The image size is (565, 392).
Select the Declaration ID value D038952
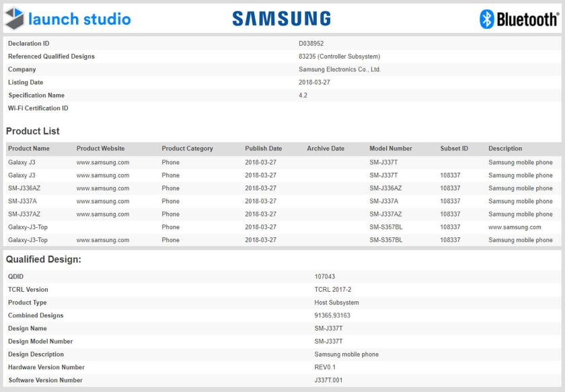click(311, 44)
